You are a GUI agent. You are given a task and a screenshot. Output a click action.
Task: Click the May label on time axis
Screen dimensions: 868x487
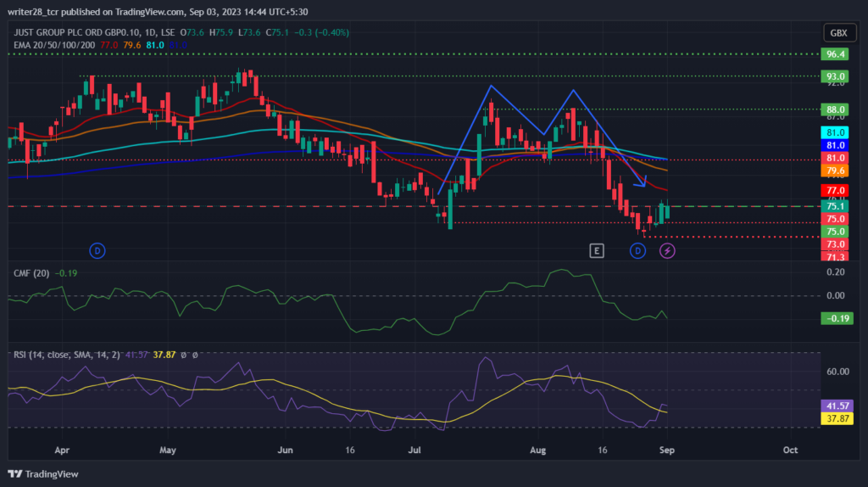pos(168,450)
